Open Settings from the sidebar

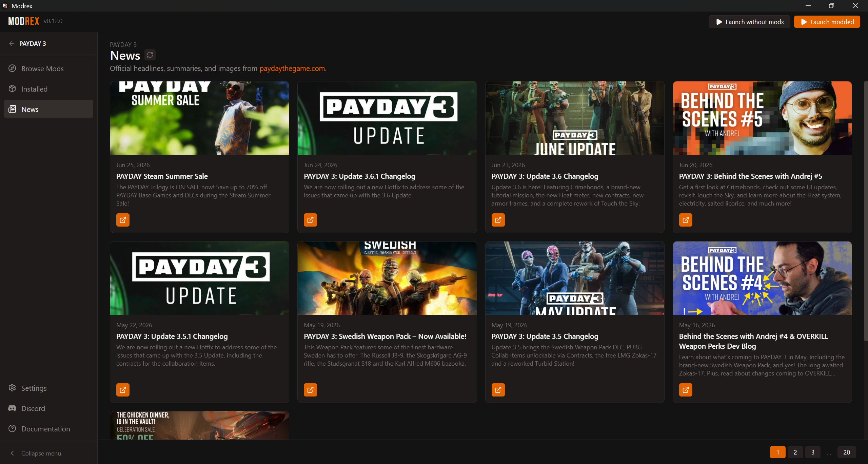48,388
